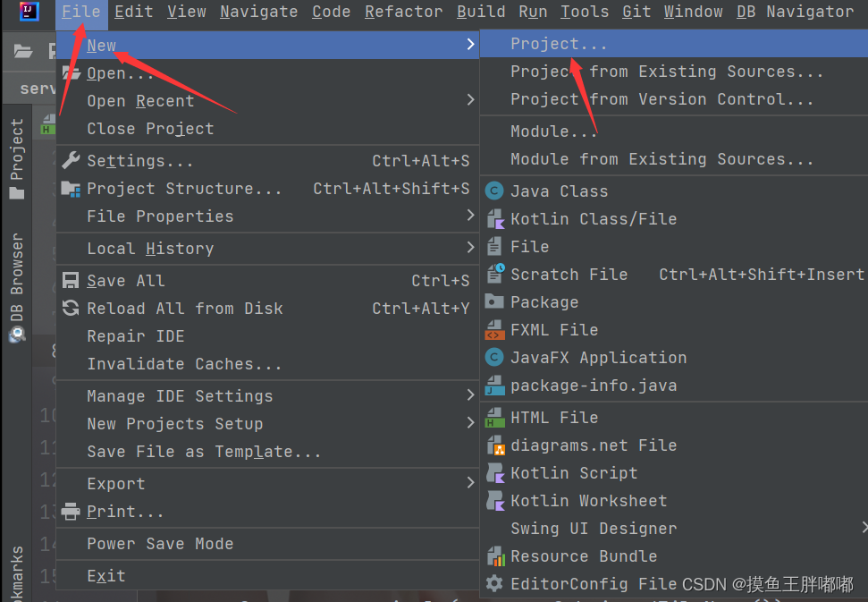Expand the Manage IDE Settings submenu arrow
Screen dimensions: 868x602
(x=470, y=394)
